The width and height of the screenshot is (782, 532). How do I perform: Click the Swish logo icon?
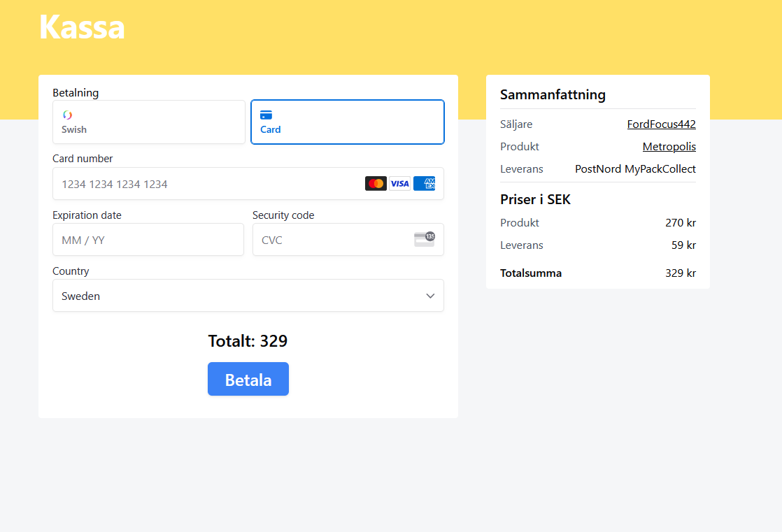point(67,115)
